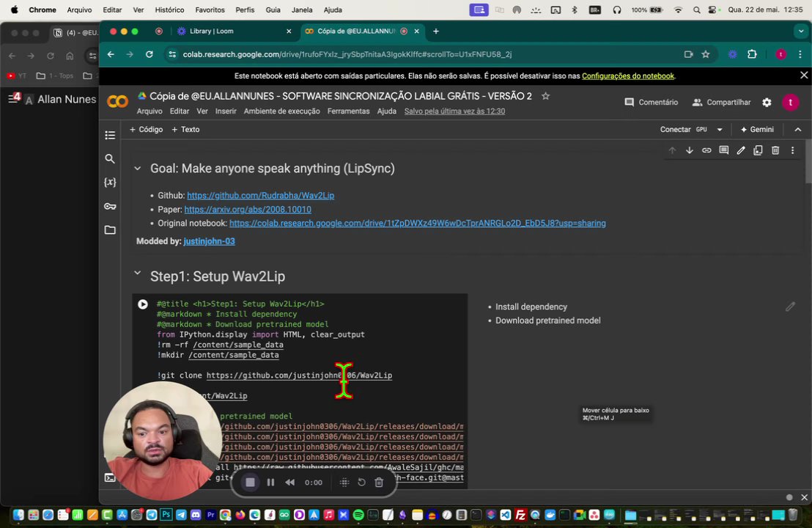Open Spotlight search in macOS menu bar
This screenshot has height=528, width=812.
696,10
